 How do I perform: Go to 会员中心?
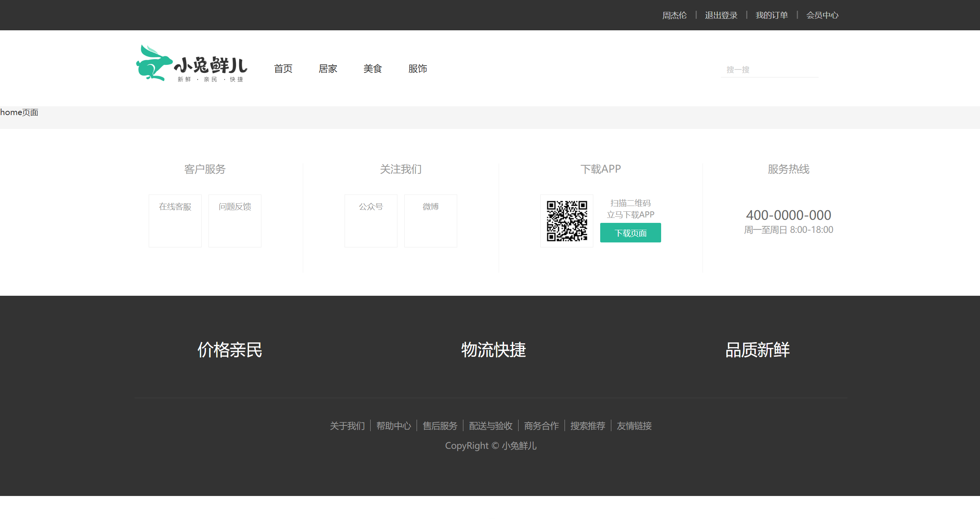tap(822, 15)
